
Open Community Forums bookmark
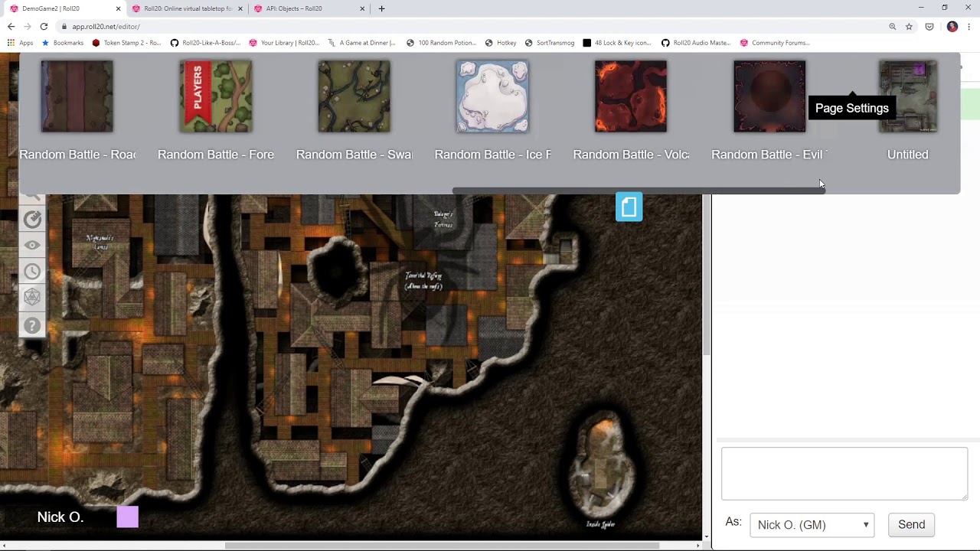[x=775, y=43]
